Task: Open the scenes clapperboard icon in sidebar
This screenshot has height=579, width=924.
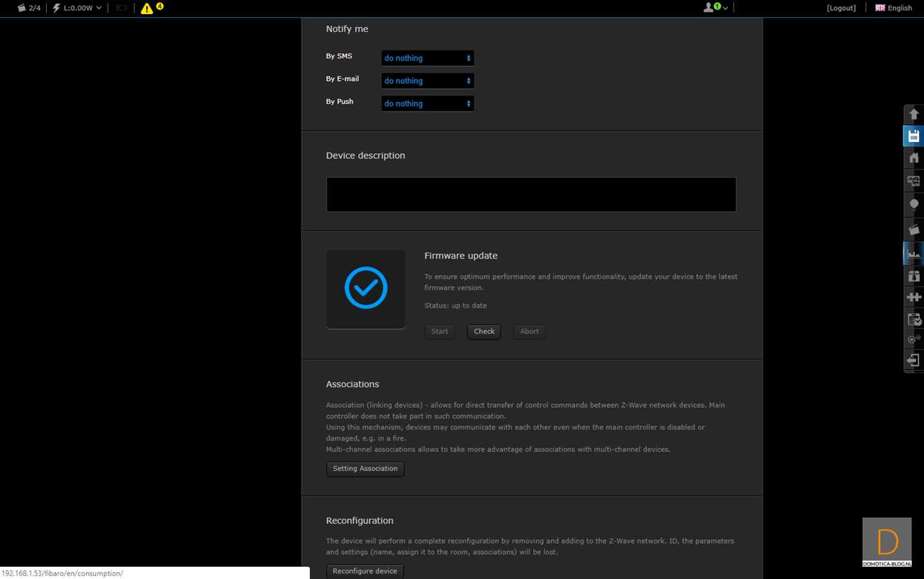Action: 913,229
